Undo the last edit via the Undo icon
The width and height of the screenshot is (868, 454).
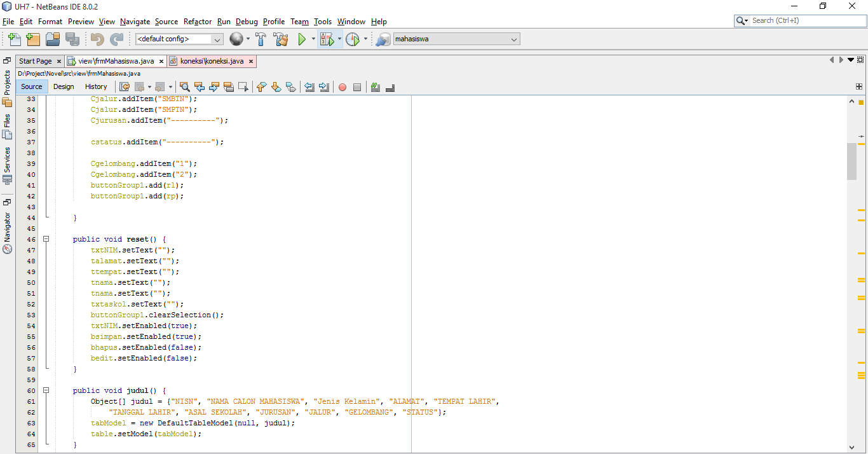point(95,39)
